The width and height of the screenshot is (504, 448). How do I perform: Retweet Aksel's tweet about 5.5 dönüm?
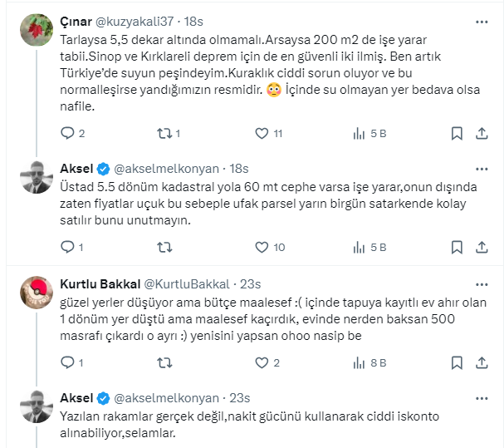164,247
